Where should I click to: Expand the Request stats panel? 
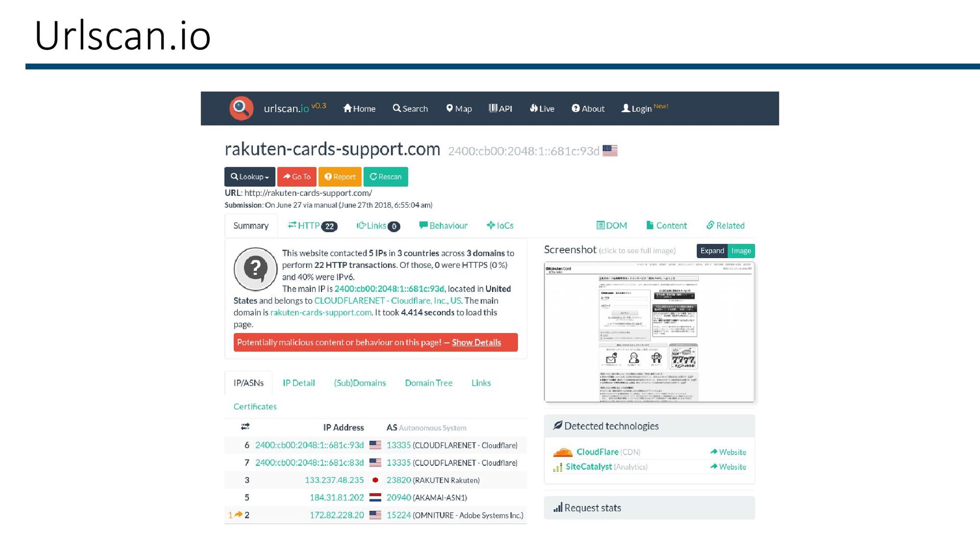649,508
